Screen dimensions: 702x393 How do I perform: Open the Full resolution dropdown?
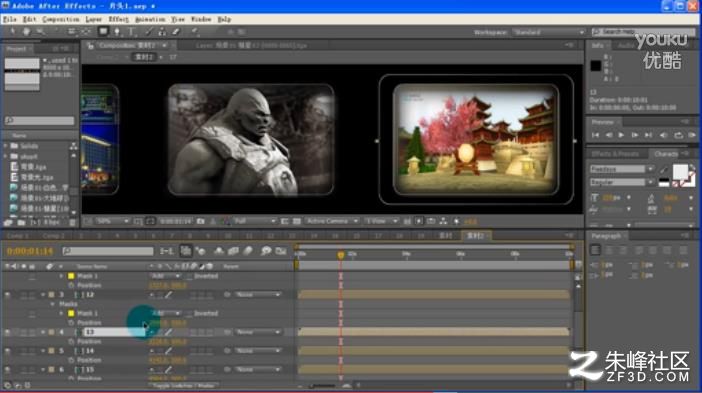point(254,221)
